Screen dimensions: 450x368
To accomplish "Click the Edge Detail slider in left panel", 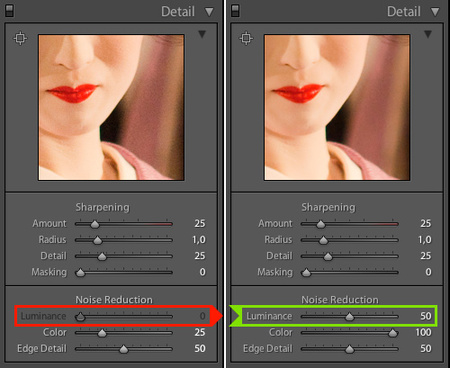I will (x=124, y=349).
